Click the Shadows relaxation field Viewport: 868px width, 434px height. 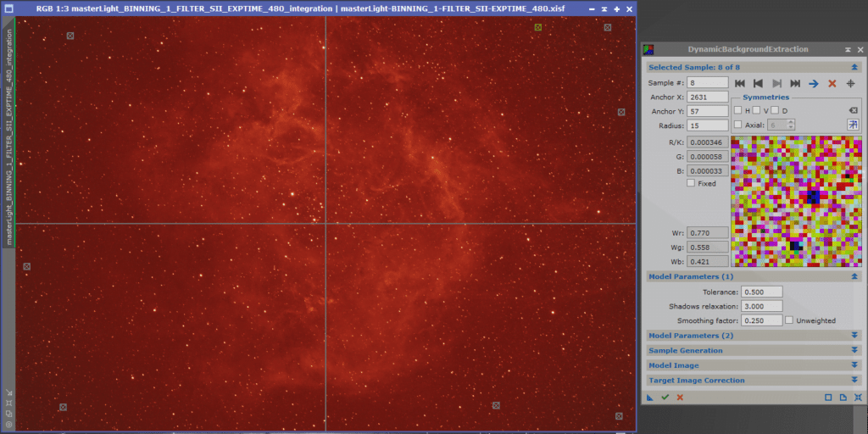pos(762,306)
